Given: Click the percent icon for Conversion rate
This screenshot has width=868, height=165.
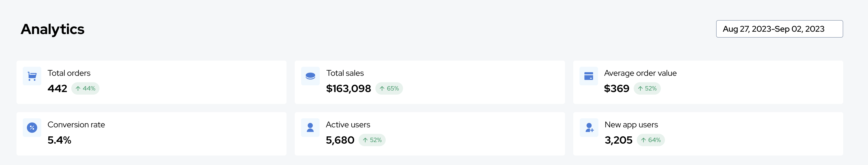Looking at the screenshot, I should pyautogui.click(x=32, y=128).
